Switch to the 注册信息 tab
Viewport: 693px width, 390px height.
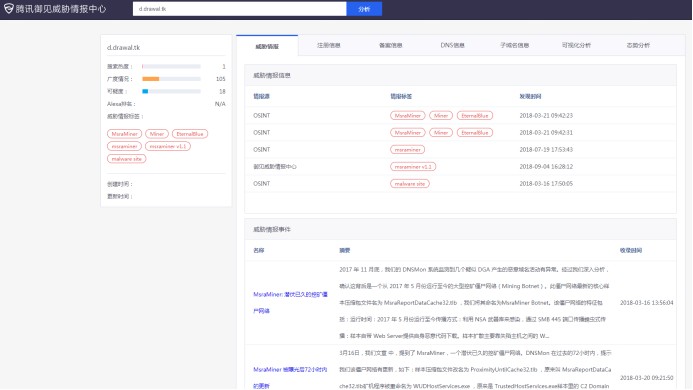tap(329, 45)
